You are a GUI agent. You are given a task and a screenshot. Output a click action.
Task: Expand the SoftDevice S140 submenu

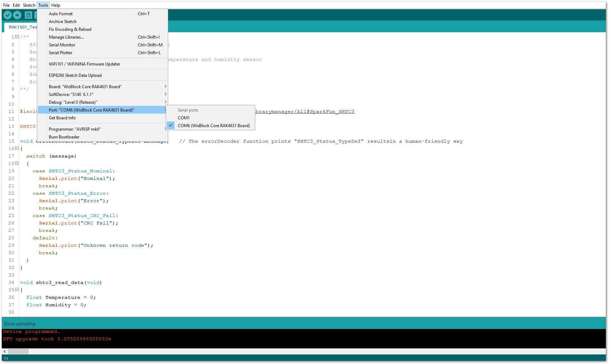coord(165,95)
